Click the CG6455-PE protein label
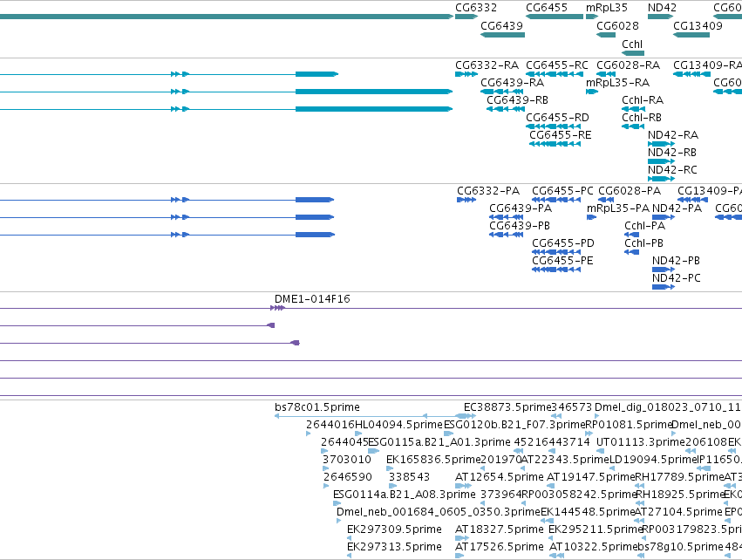742x560 pixels. [x=562, y=261]
